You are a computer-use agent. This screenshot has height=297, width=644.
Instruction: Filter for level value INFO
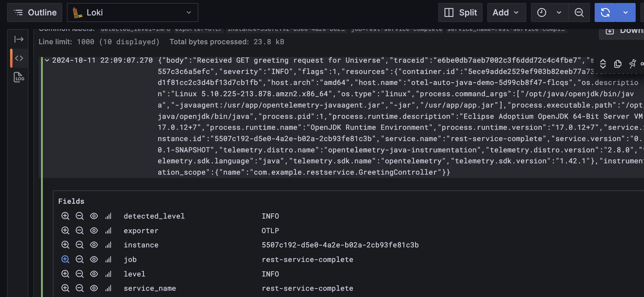(x=65, y=274)
